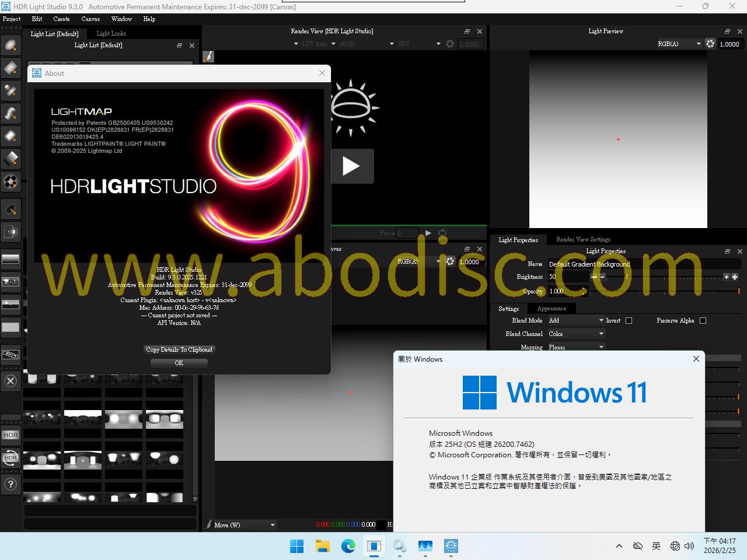
Task: Click the HDR refresh arrows icon
Action: point(11,458)
